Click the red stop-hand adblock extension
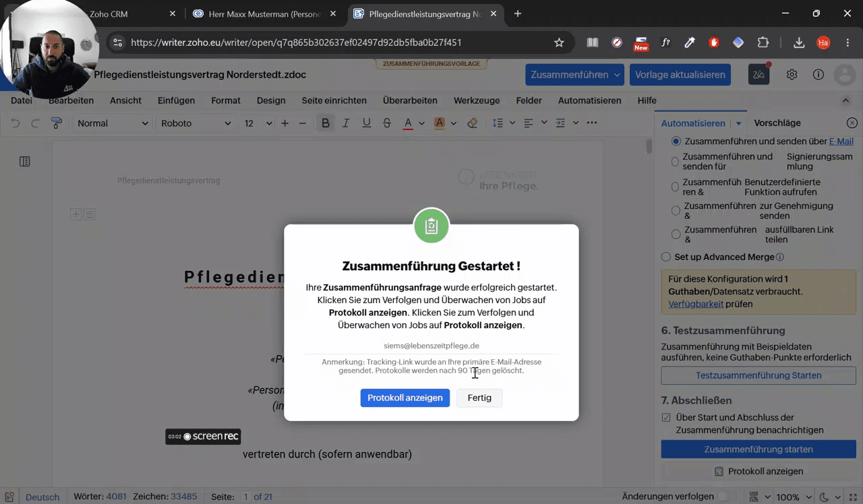Viewport: 863px width, 504px height. 714,42
